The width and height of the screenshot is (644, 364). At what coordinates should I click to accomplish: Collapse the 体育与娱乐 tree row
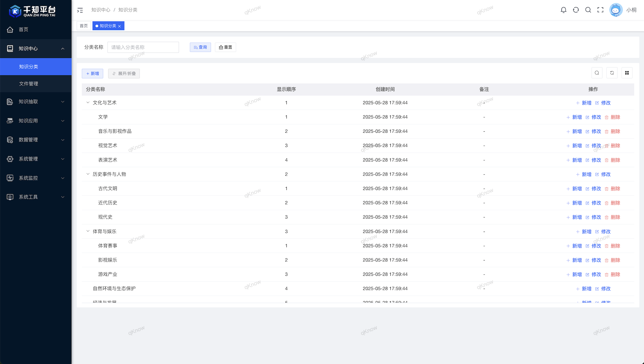tap(88, 231)
